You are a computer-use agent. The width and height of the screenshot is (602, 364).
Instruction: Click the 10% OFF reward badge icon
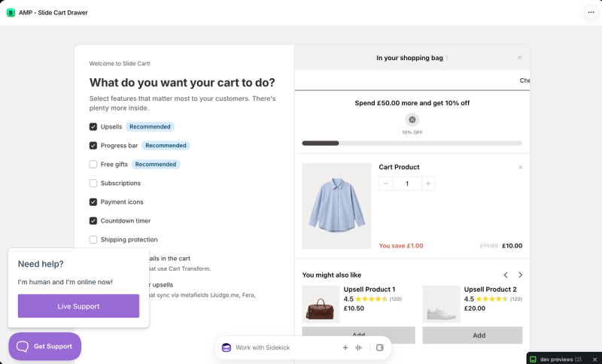click(x=412, y=120)
